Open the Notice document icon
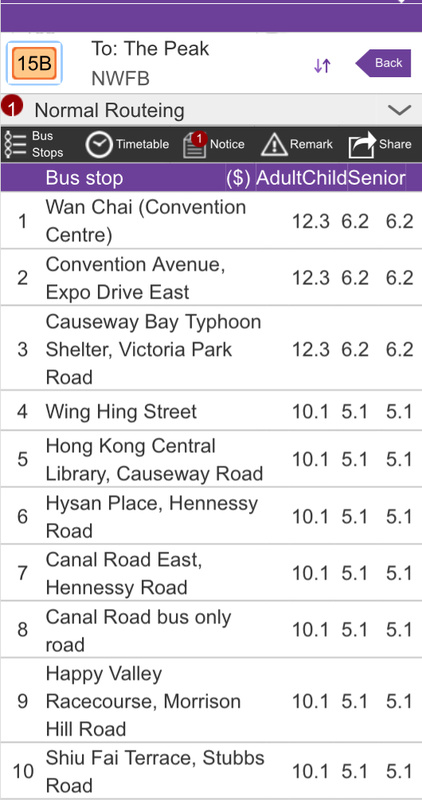Screen dimensions: 422x800 [194, 145]
